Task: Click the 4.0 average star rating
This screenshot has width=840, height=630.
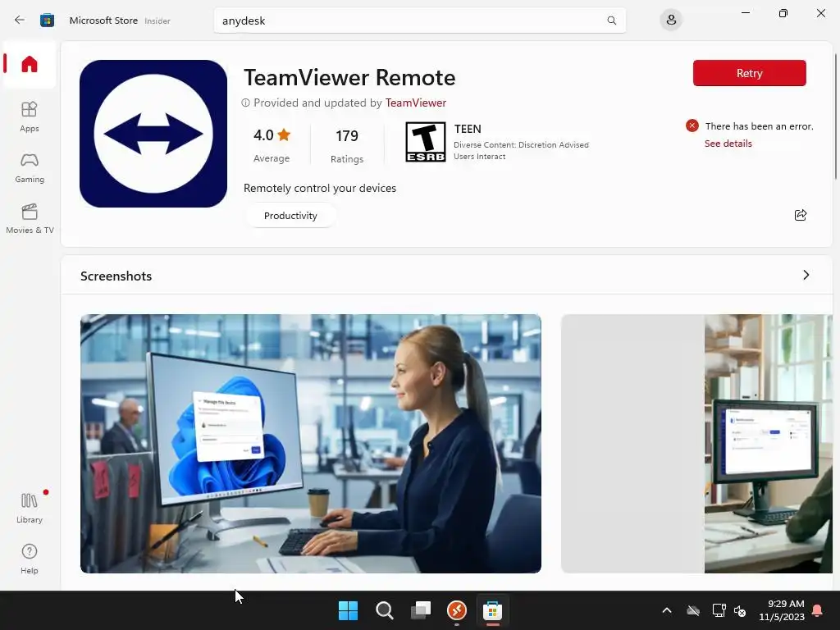Action: pos(272,144)
